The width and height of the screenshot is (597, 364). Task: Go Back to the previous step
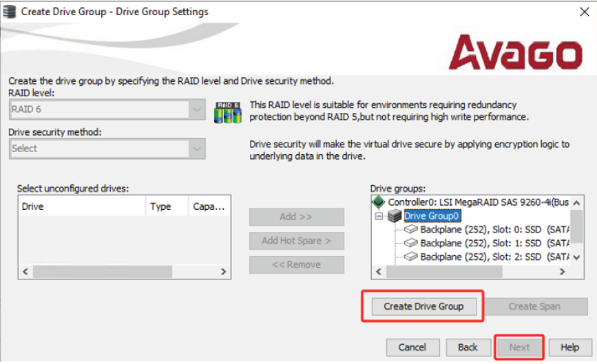click(468, 347)
